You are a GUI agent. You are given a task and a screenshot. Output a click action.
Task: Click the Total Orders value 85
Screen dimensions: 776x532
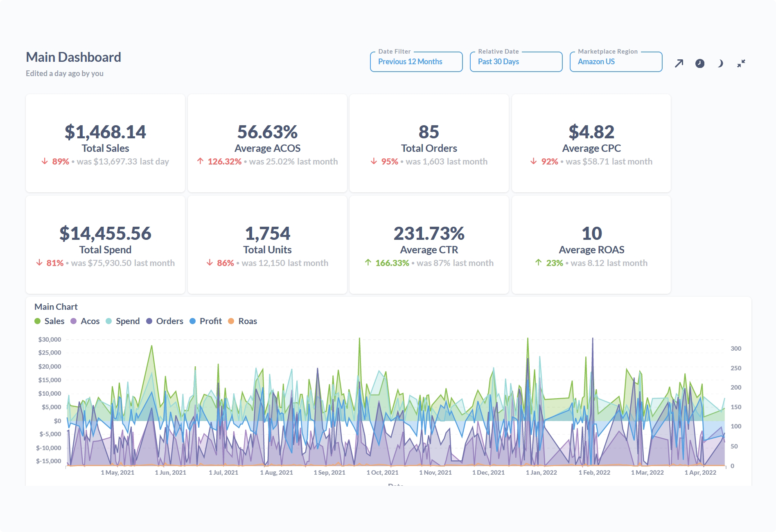(429, 132)
